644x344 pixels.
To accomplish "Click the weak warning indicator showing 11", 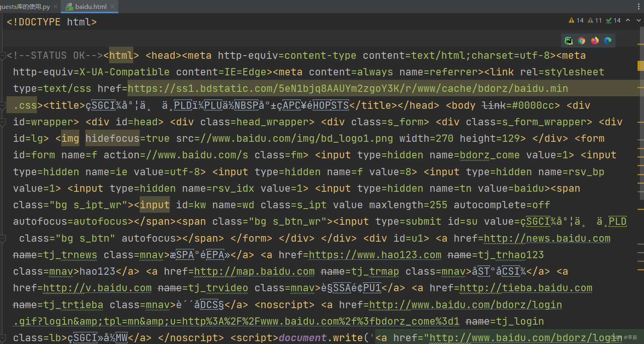I will click(x=595, y=20).
